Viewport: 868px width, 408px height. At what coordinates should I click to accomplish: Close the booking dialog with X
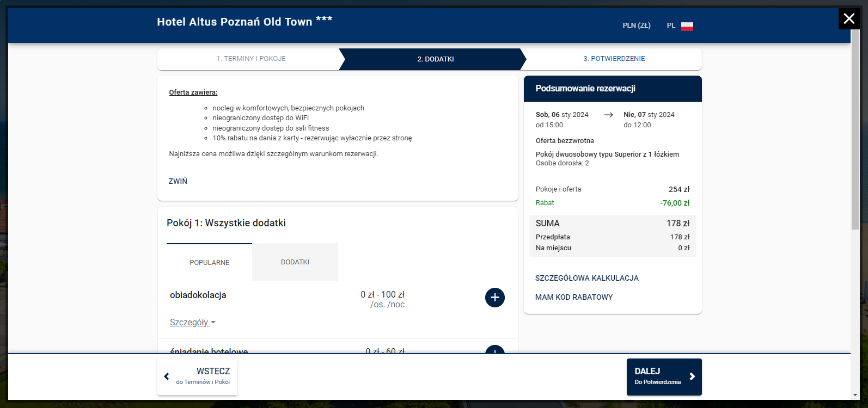[x=849, y=19]
